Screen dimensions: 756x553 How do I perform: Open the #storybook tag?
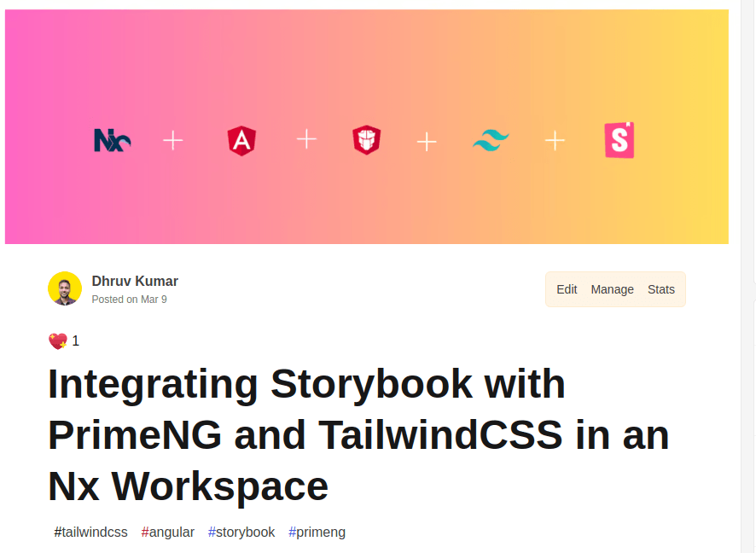pos(241,533)
